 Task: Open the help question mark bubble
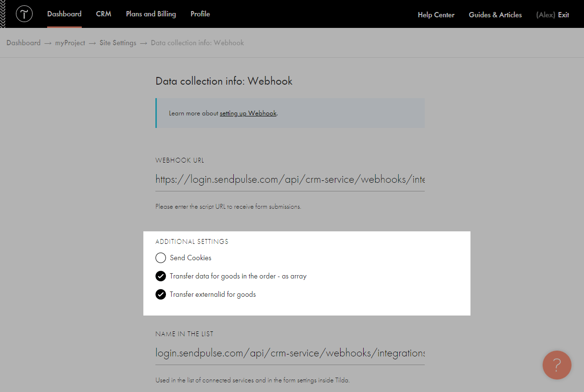557,365
